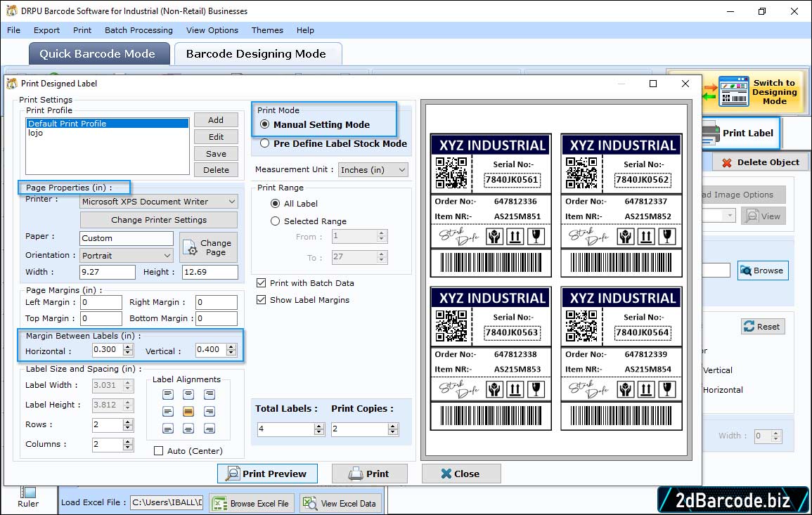Click the DRPU app icon in title bar
The height and width of the screenshot is (515, 812).
(x=11, y=11)
